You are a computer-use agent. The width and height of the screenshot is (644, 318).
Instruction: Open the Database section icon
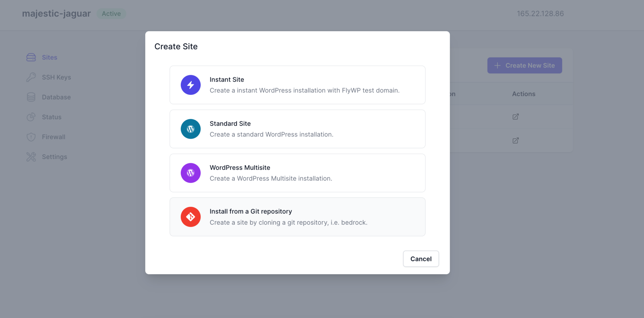click(x=31, y=97)
